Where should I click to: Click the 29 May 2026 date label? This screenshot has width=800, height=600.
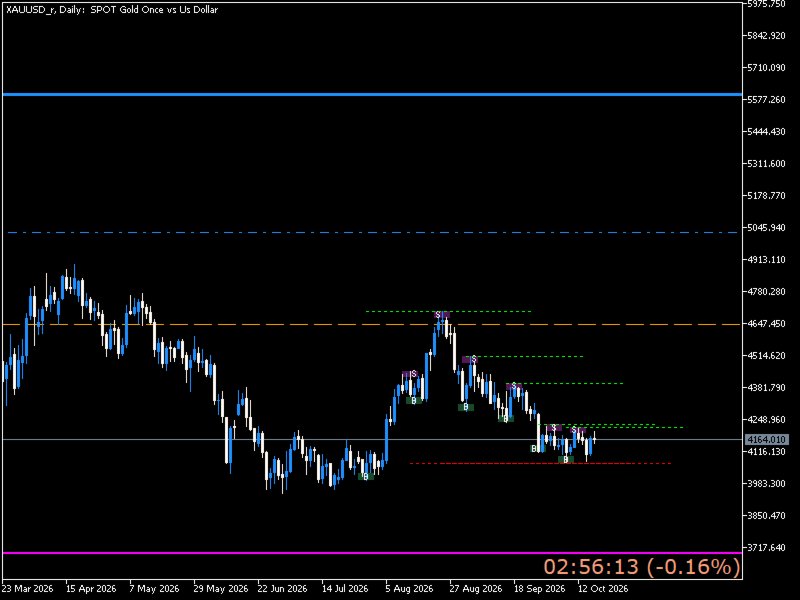221,589
